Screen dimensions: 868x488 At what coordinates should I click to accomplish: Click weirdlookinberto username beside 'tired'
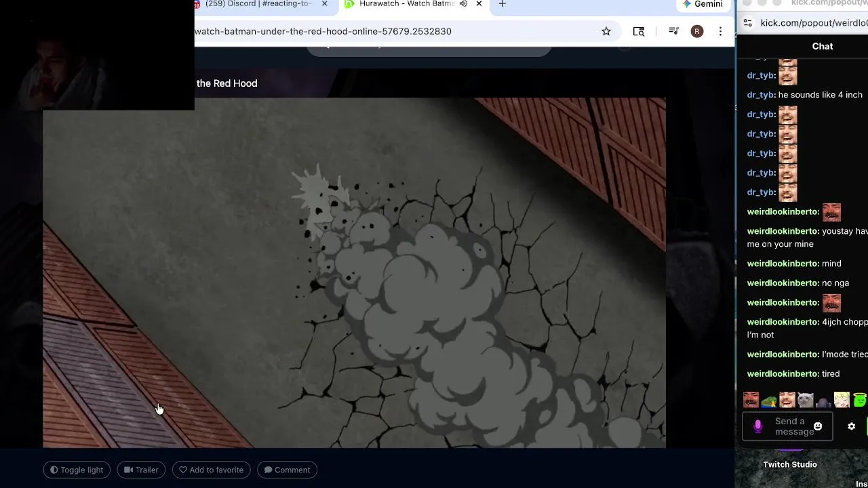point(783,374)
